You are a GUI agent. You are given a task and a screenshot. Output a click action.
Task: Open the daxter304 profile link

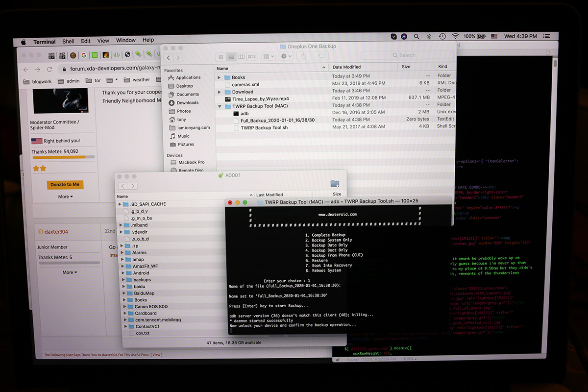pyautogui.click(x=56, y=231)
